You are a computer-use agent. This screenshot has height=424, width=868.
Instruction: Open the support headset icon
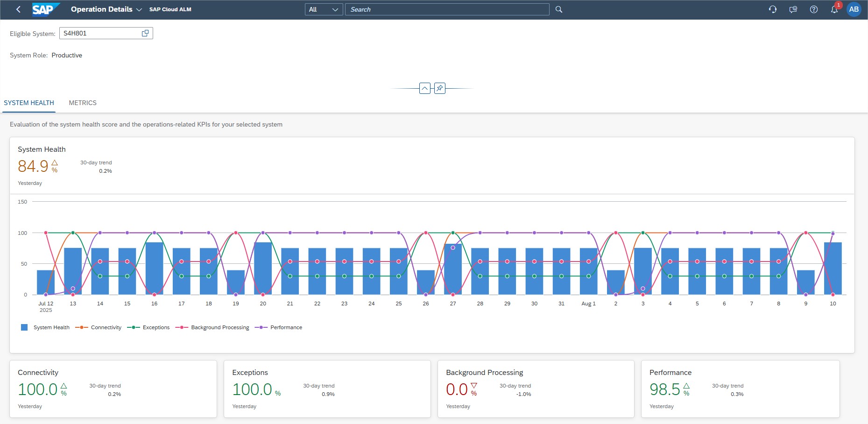pyautogui.click(x=773, y=9)
